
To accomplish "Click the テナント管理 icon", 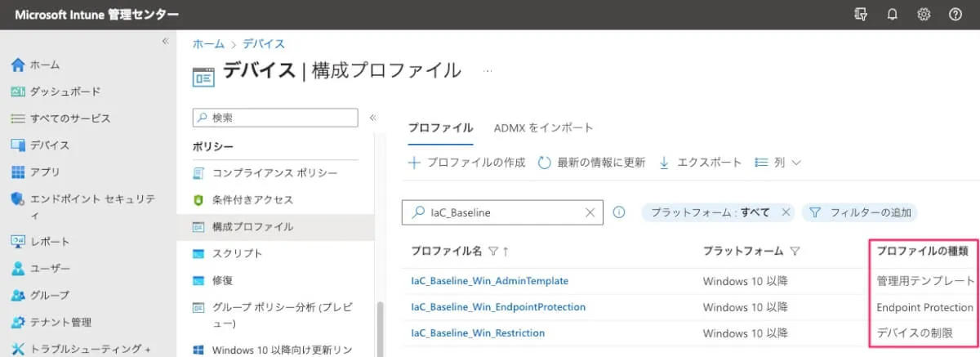I will pyautogui.click(x=18, y=322).
